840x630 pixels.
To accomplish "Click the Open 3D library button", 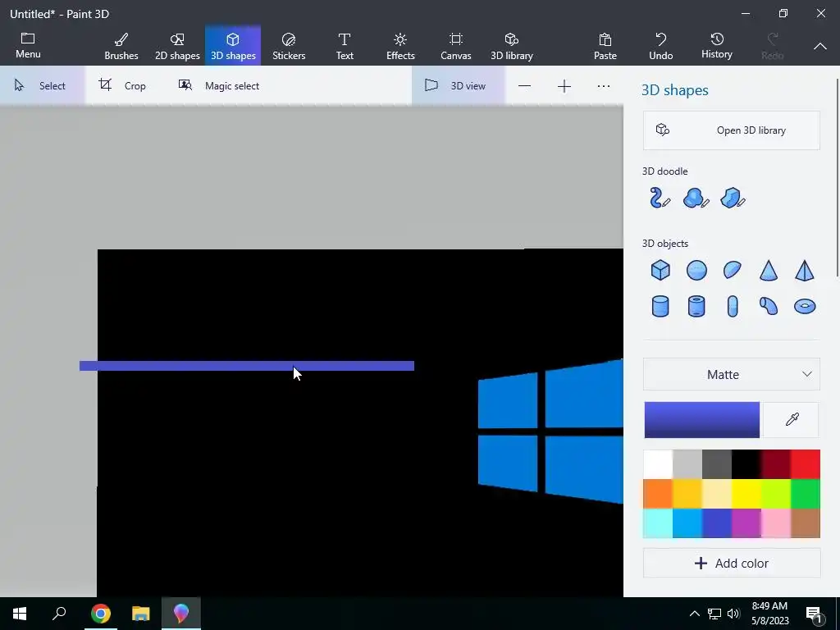I will click(731, 130).
